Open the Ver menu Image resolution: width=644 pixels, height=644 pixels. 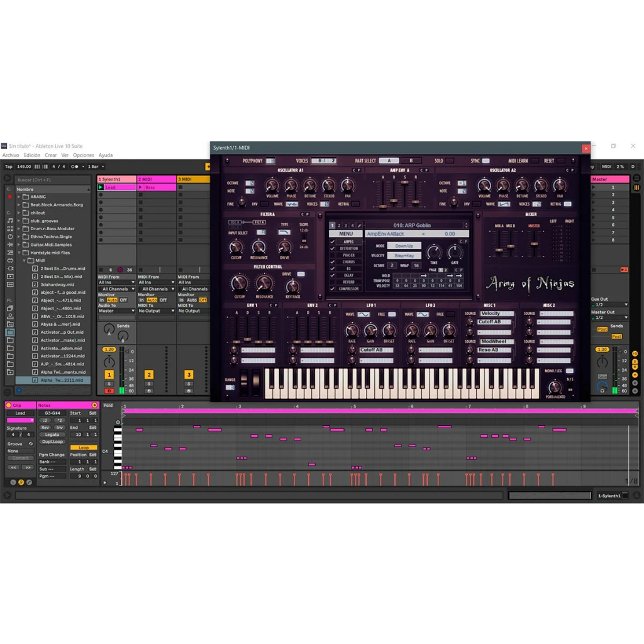(65, 155)
